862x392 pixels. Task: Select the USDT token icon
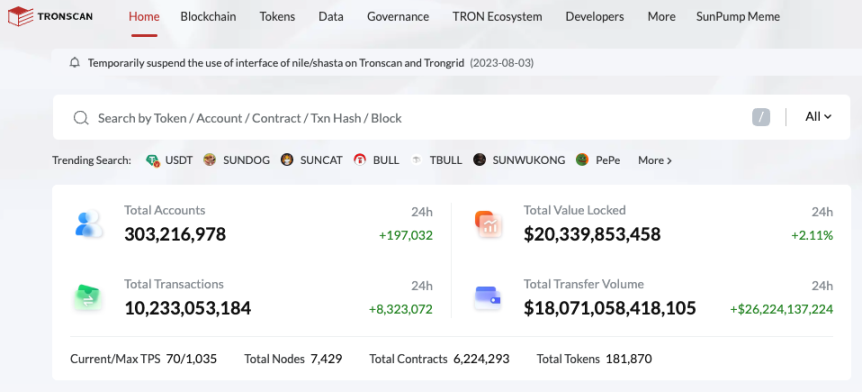pos(153,161)
